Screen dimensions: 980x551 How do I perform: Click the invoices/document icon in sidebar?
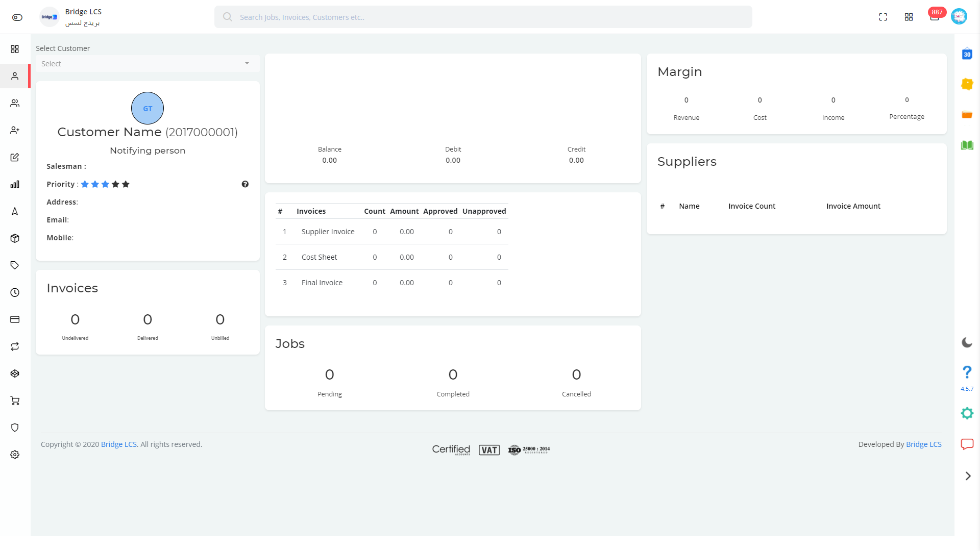point(15,158)
